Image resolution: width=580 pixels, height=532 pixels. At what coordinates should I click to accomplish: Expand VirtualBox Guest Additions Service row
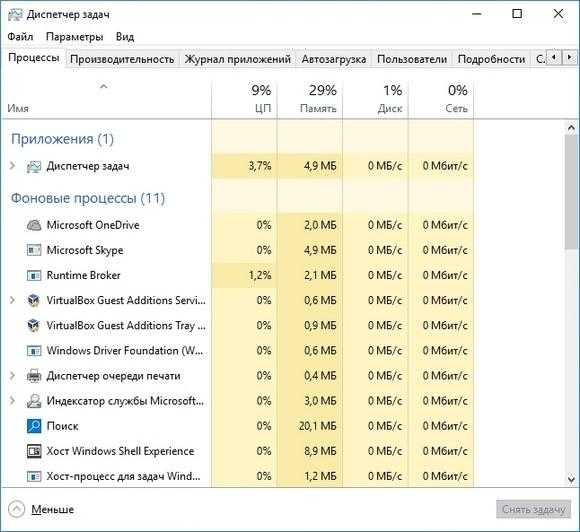[x=13, y=300]
